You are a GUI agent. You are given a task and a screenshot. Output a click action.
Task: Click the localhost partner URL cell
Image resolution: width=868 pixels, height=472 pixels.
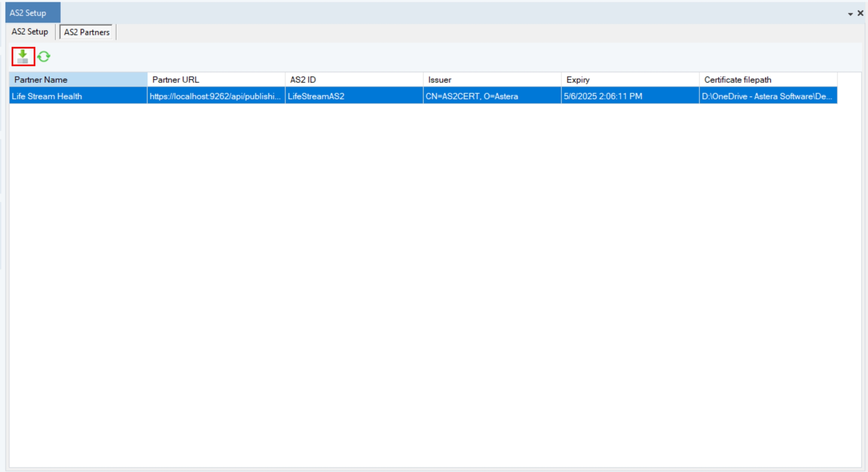[216, 96]
